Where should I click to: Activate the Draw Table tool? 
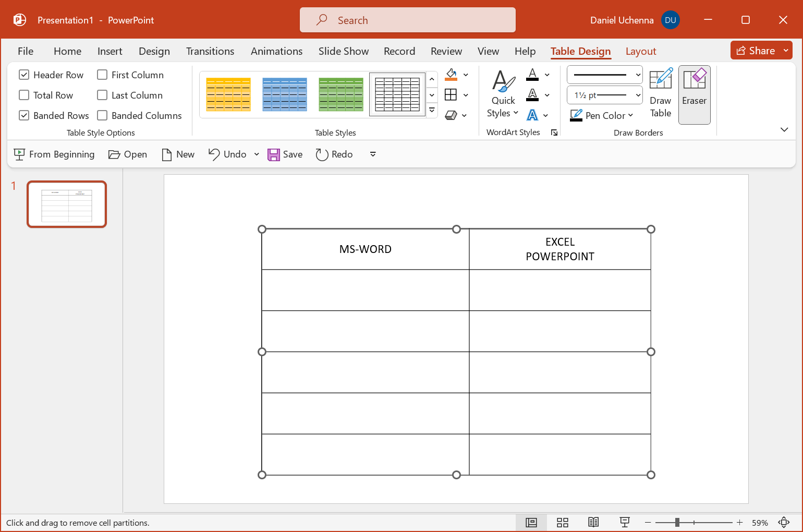point(660,94)
